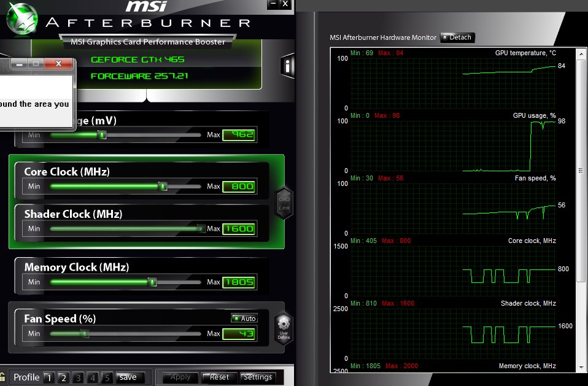The width and height of the screenshot is (588, 386).
Task: Click the Memory clock, MHz graph title
Action: (x=527, y=366)
